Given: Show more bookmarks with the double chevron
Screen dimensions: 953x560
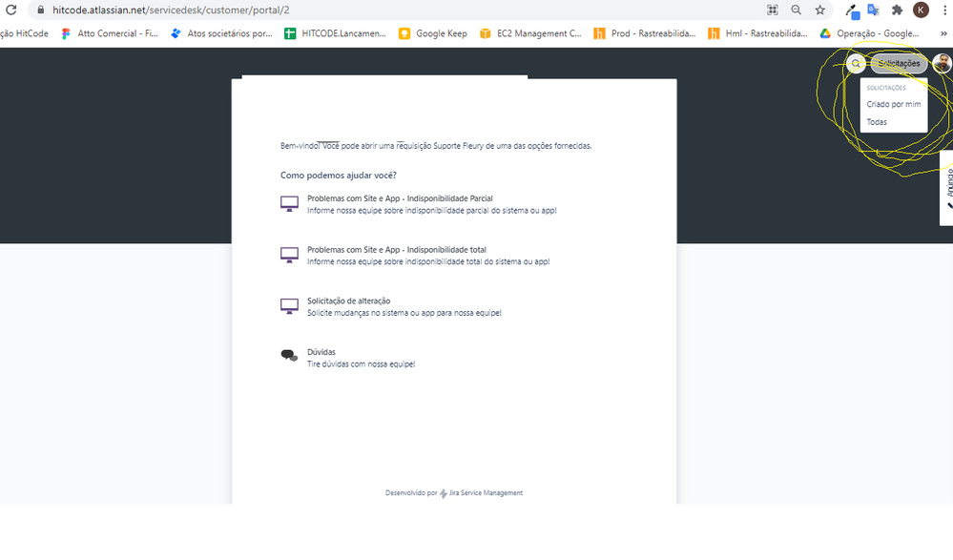Looking at the screenshot, I should coord(943,33).
